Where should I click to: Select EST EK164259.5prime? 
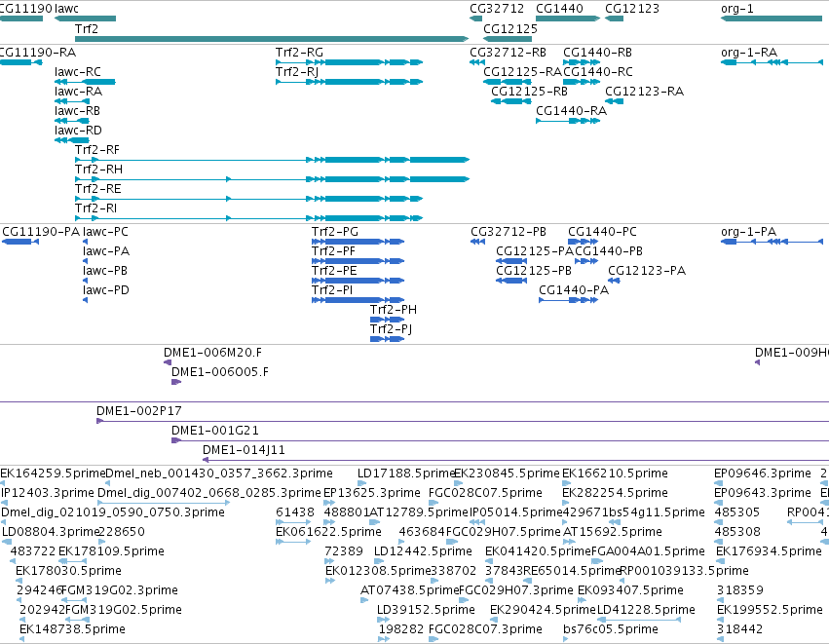pos(53,474)
